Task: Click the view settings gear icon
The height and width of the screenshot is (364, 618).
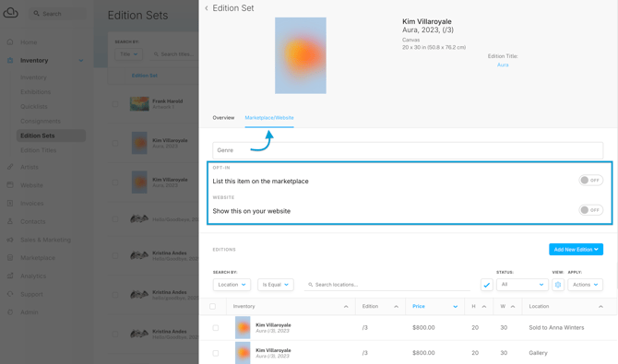Action: tap(558, 285)
